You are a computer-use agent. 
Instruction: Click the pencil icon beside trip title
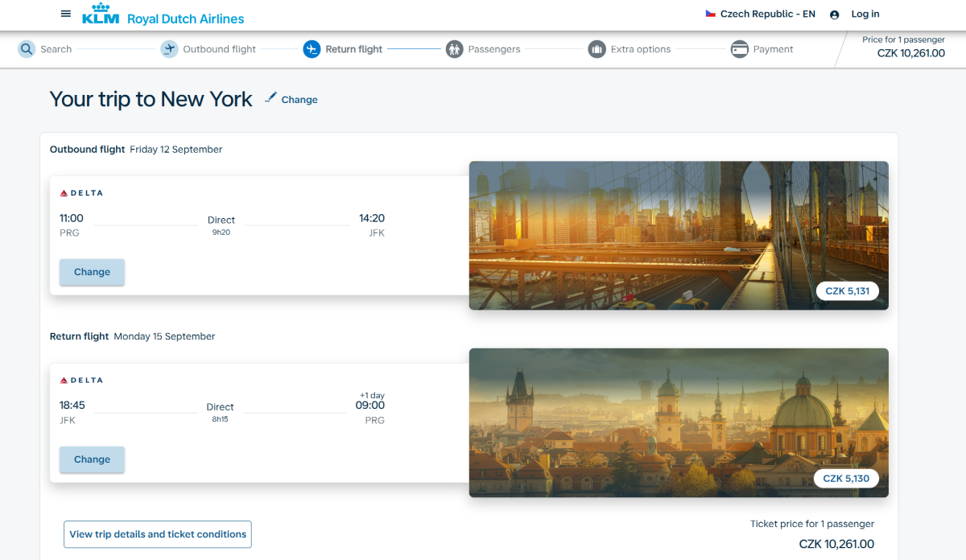tap(271, 97)
